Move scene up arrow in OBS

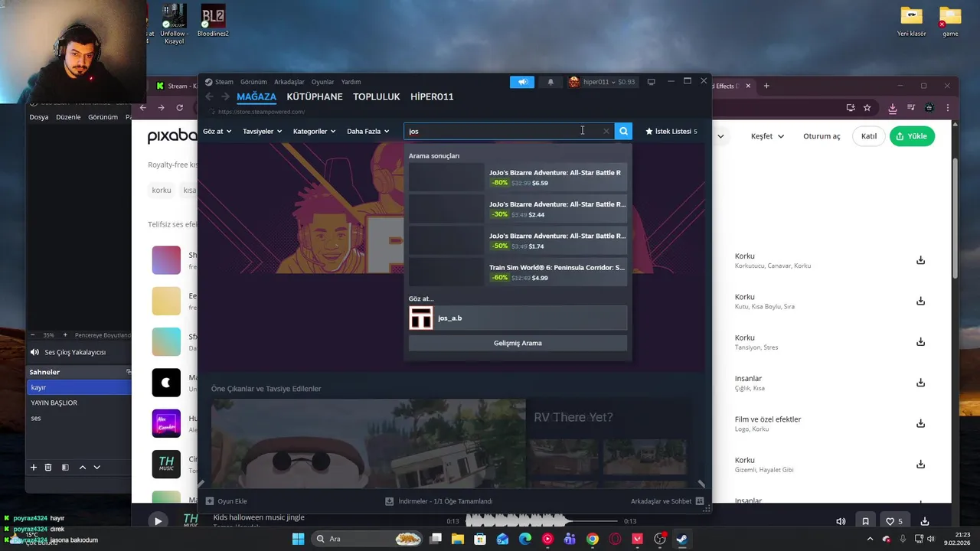(83, 467)
